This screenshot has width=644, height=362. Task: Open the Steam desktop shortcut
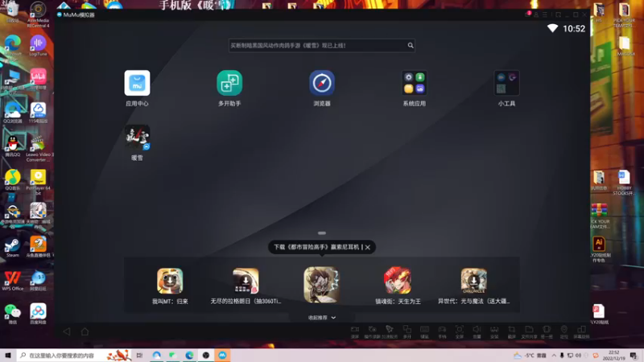(x=12, y=247)
